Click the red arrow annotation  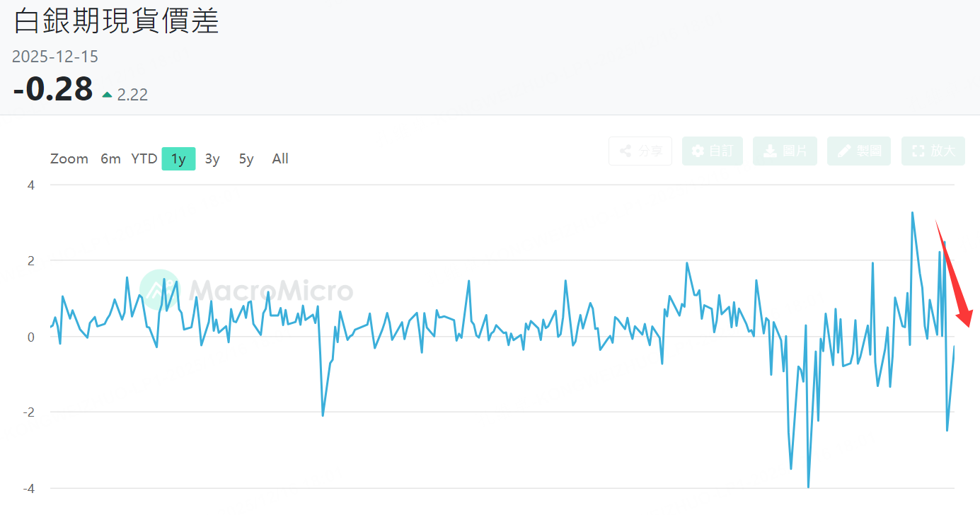click(x=955, y=279)
